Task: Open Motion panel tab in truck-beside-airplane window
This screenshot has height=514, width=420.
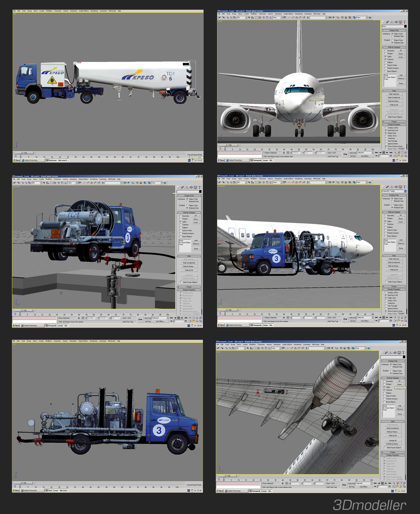Action: [396, 187]
